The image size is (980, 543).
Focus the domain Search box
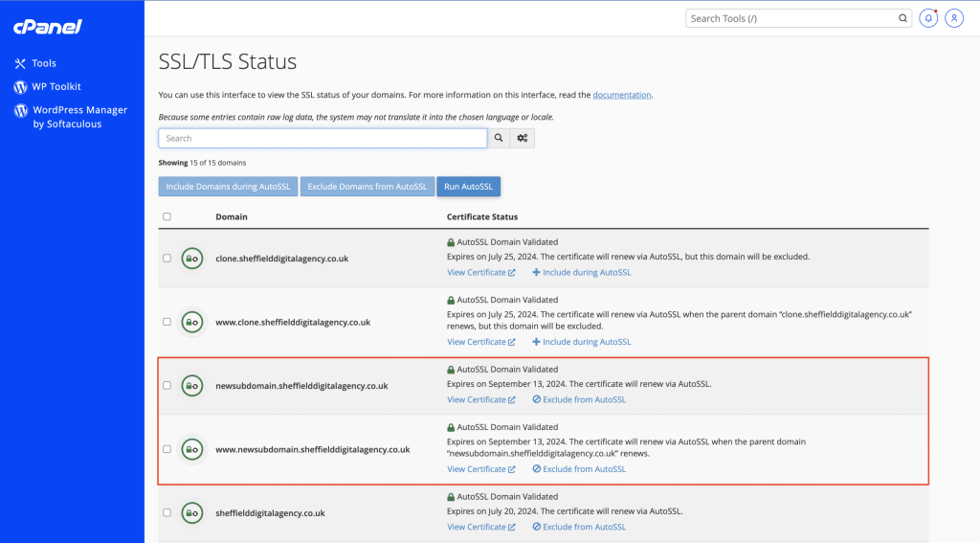pos(323,138)
